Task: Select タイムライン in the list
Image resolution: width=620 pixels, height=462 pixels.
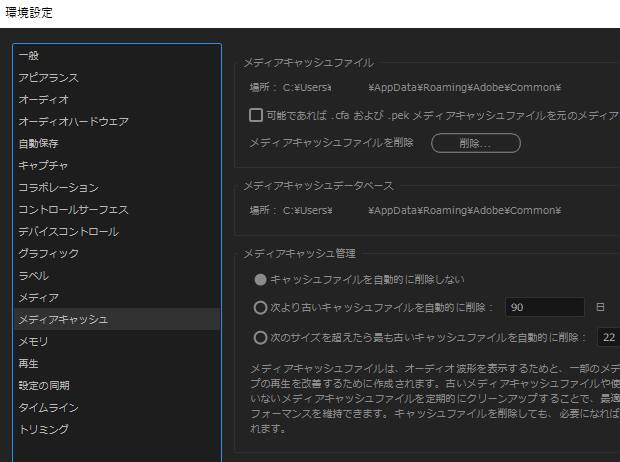Action: (48, 408)
